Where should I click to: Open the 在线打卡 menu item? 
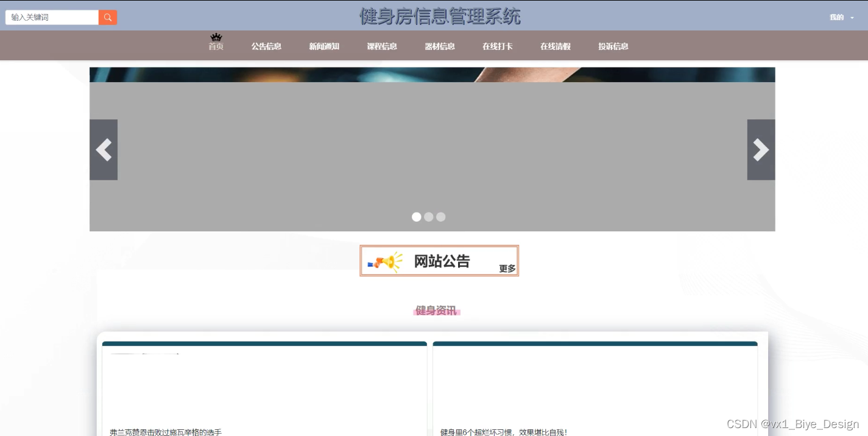(498, 46)
